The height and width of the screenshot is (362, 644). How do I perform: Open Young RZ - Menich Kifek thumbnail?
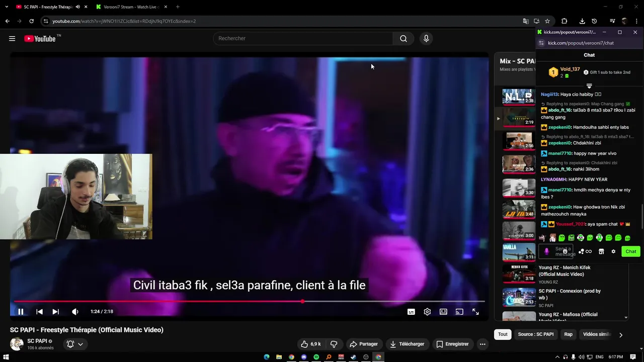click(519, 274)
